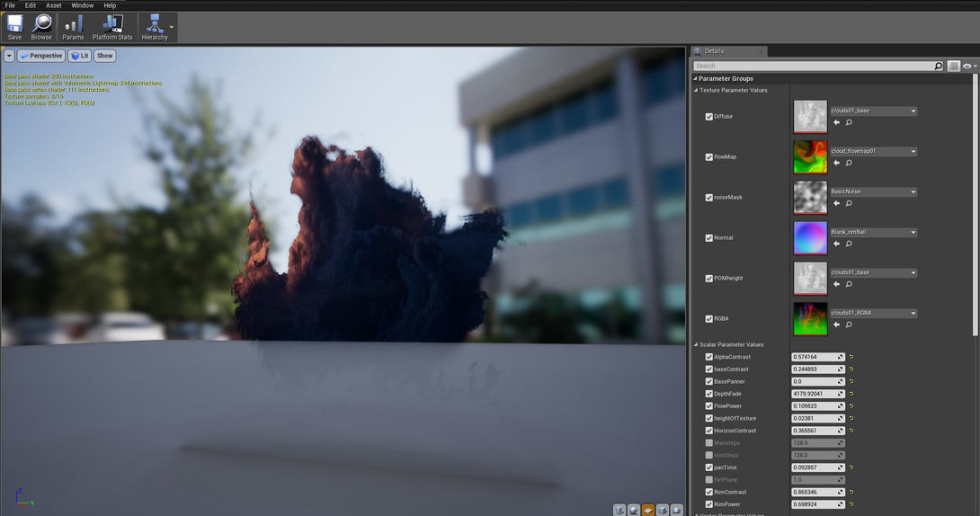Open the Params toolbar icon

tap(73, 28)
